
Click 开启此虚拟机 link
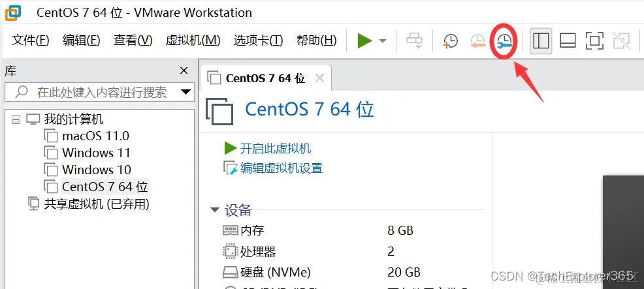276,148
